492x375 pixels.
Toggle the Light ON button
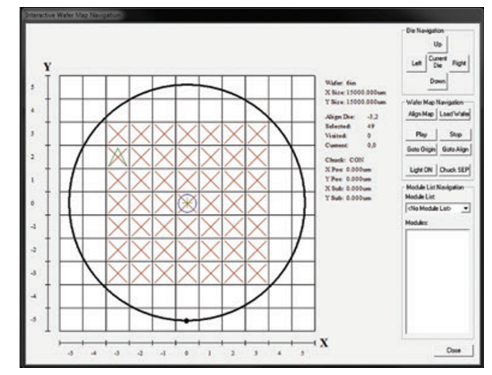pos(421,170)
